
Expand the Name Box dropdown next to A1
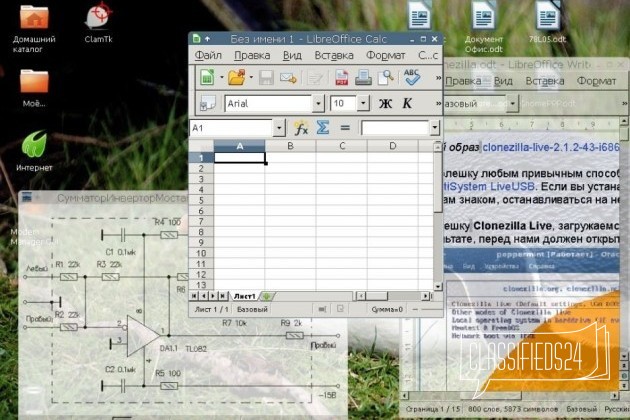click(x=278, y=128)
